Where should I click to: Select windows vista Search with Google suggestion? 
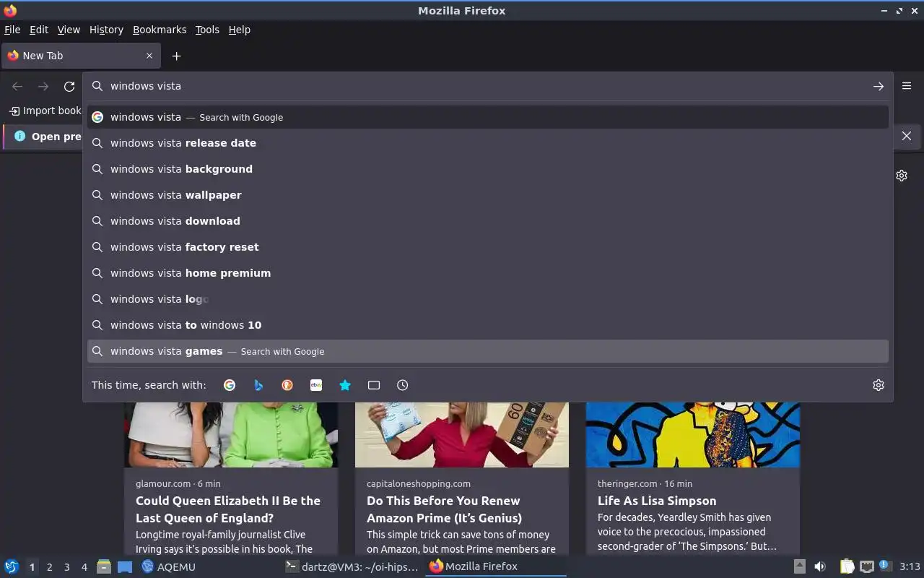pos(488,117)
